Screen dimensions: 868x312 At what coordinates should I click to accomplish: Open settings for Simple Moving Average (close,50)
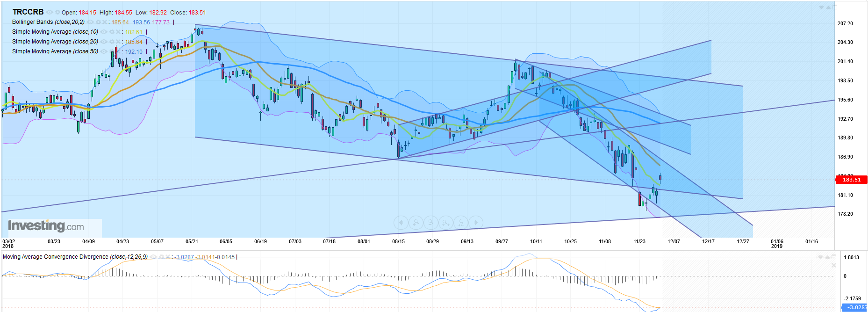tap(112, 51)
